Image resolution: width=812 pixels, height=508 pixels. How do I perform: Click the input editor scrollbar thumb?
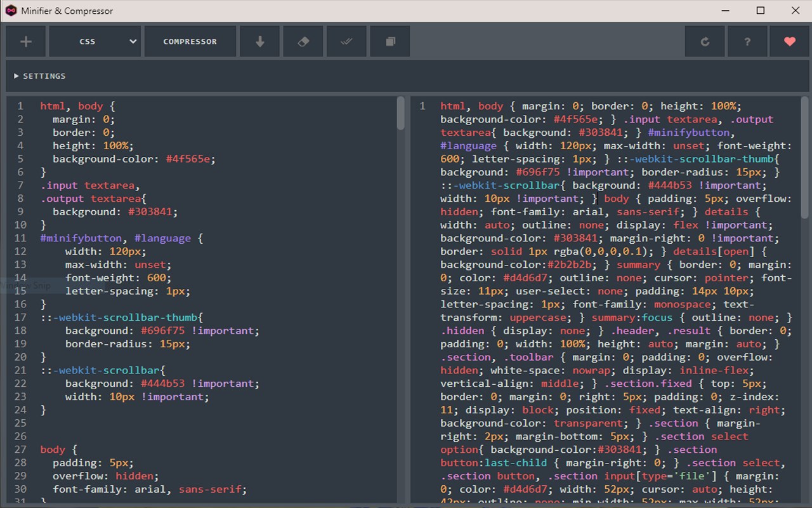pos(401,114)
